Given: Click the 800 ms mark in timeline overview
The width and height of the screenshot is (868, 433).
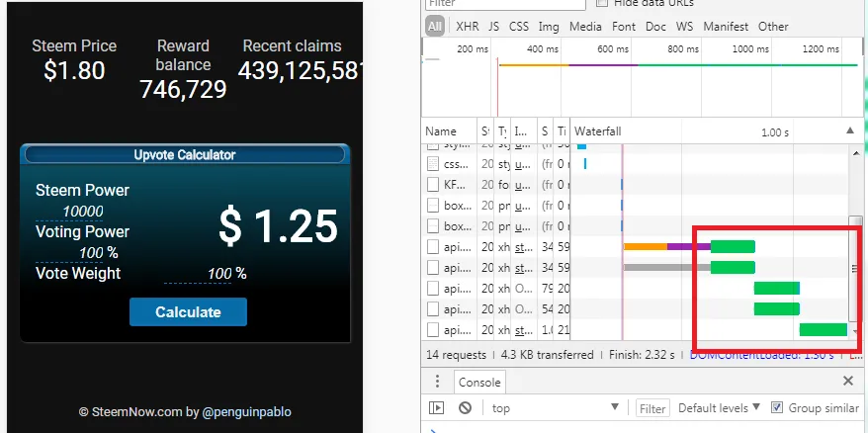Looking at the screenshot, I should 683,49.
